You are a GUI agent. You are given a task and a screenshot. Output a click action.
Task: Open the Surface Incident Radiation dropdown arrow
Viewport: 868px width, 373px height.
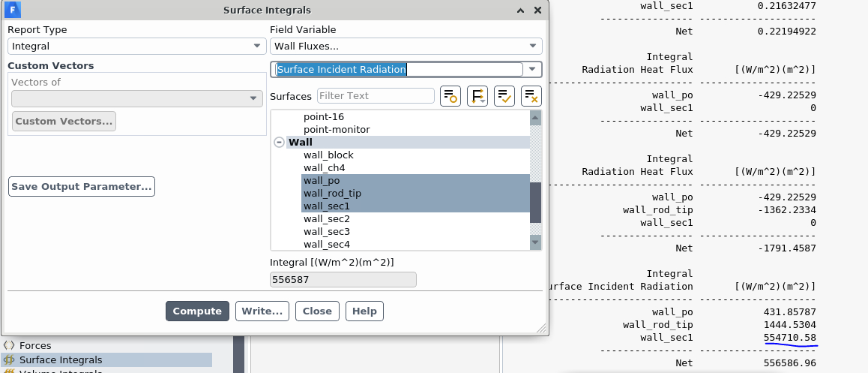[532, 69]
